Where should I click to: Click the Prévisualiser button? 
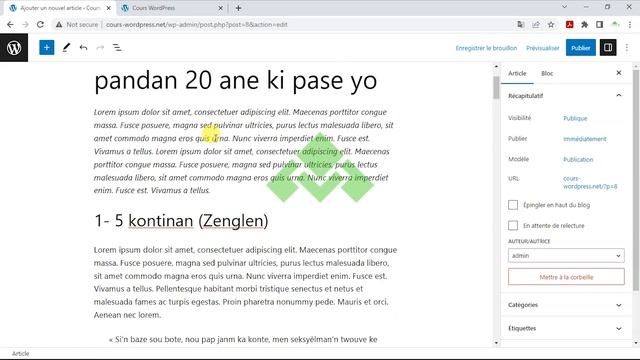(x=542, y=48)
